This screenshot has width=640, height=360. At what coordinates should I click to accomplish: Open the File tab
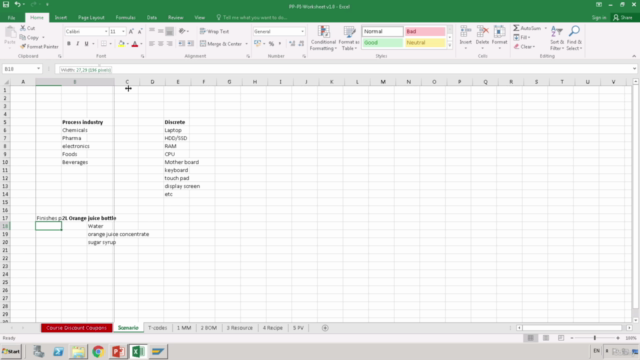(x=11, y=18)
